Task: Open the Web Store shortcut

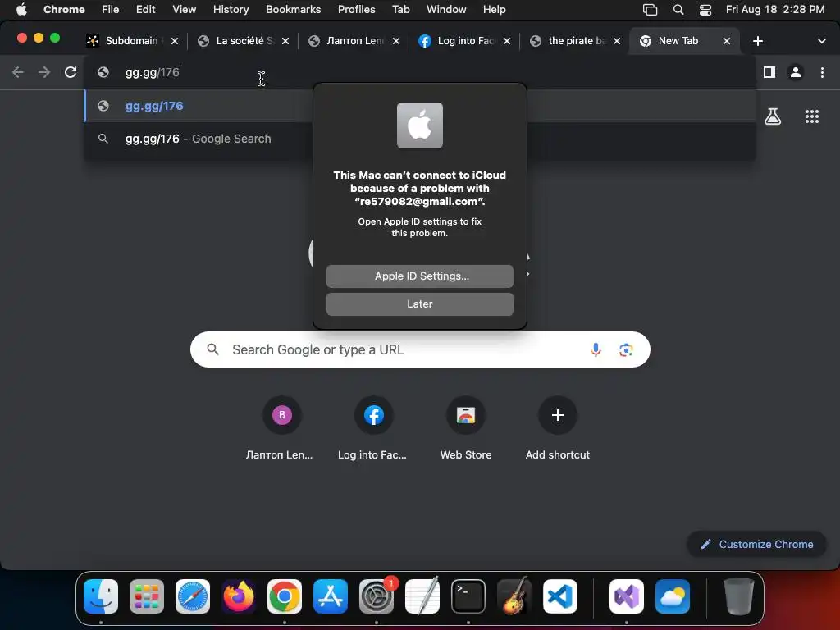Action: point(466,429)
